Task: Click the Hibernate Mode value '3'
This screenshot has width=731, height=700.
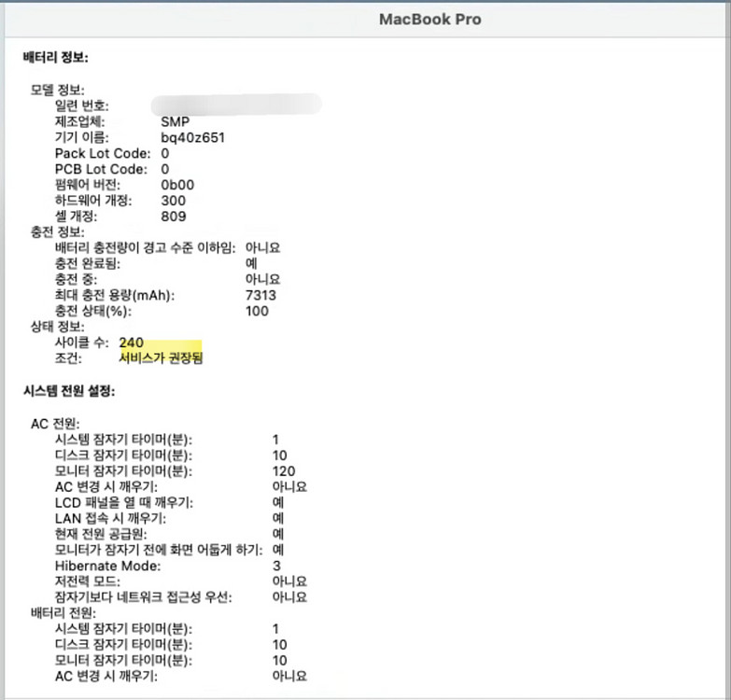Action: pos(276,566)
